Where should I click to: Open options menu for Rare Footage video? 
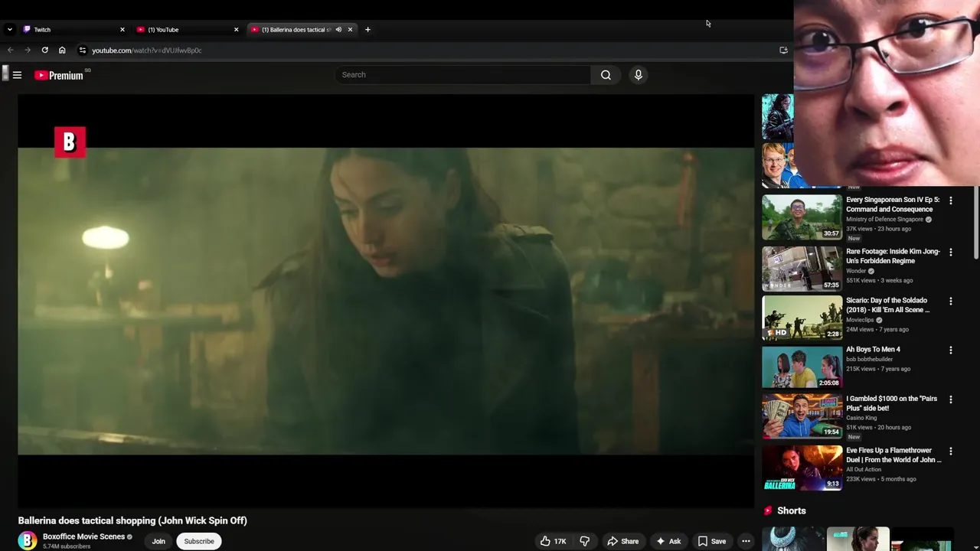951,252
